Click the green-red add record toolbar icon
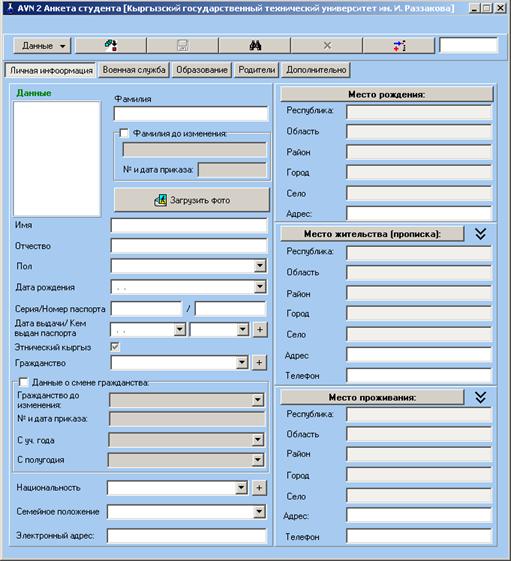The width and height of the screenshot is (511, 561). click(x=111, y=46)
